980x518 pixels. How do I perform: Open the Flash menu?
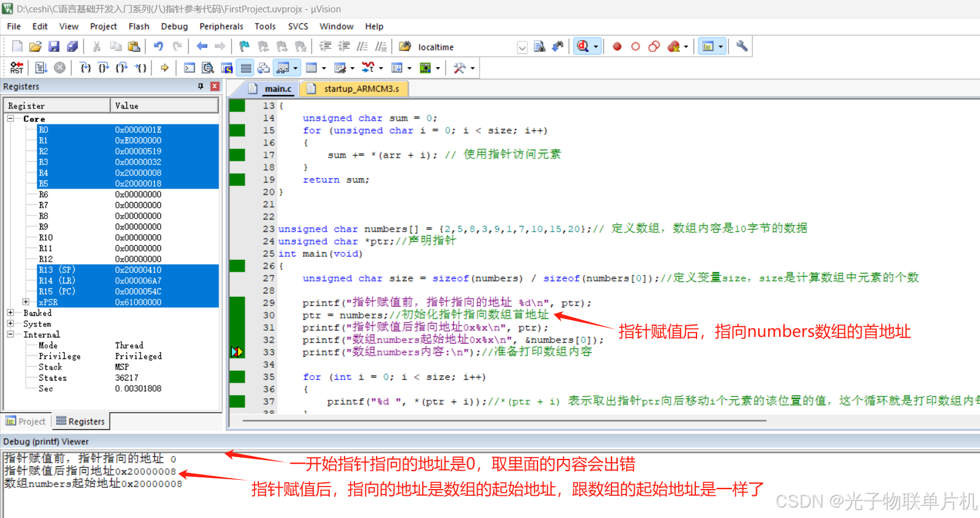(x=139, y=26)
